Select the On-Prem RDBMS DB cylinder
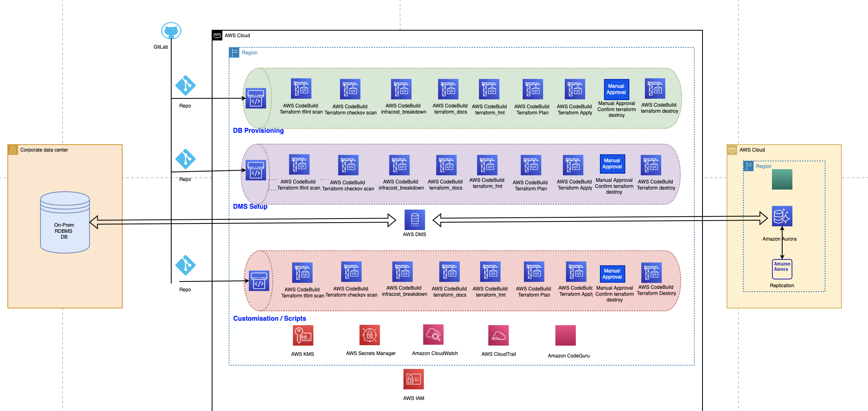 point(65,222)
